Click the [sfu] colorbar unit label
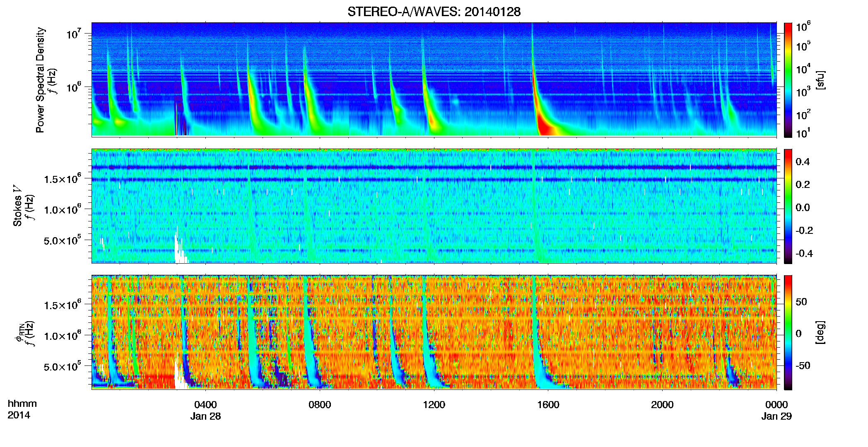Screen dimensions: 868x447 pos(820,80)
